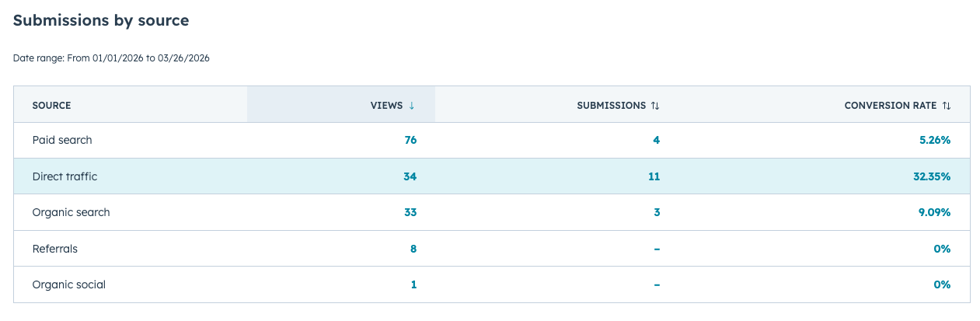Select the Direct traffic row label
The width and height of the screenshot is (980, 321).
[x=65, y=176]
